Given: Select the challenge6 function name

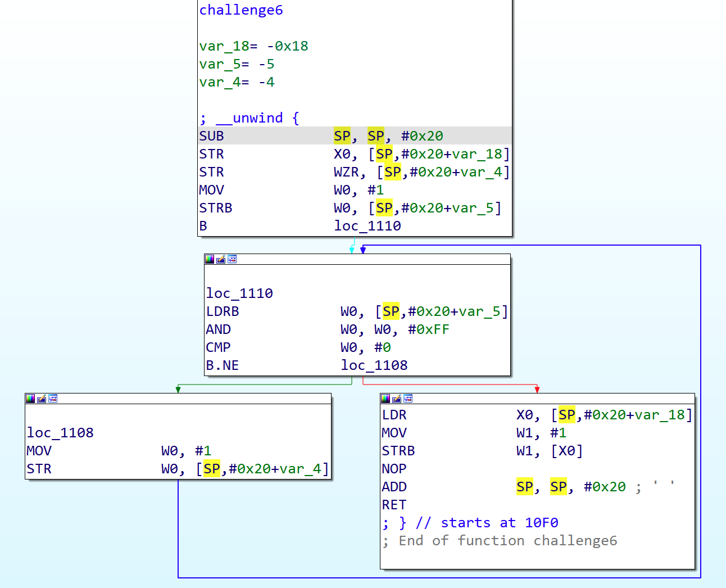Looking at the screenshot, I should 241,10.
